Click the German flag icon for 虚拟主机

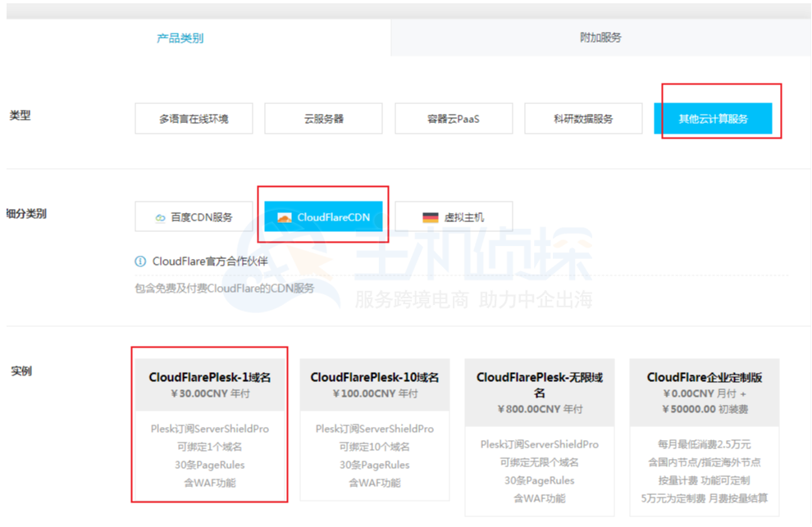tap(431, 218)
